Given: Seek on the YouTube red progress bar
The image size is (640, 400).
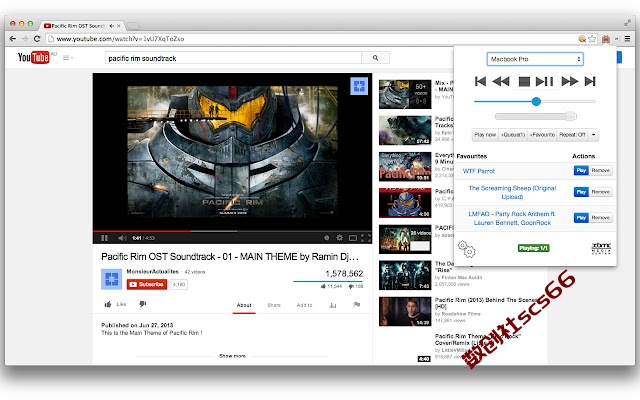Looking at the screenshot, I should click(x=232, y=231).
